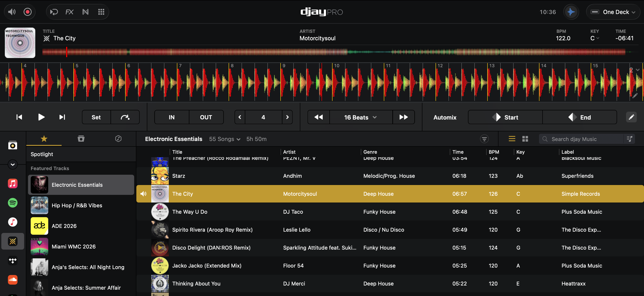Increase loop length with right arrow
The height and width of the screenshot is (296, 644).
pos(287,117)
